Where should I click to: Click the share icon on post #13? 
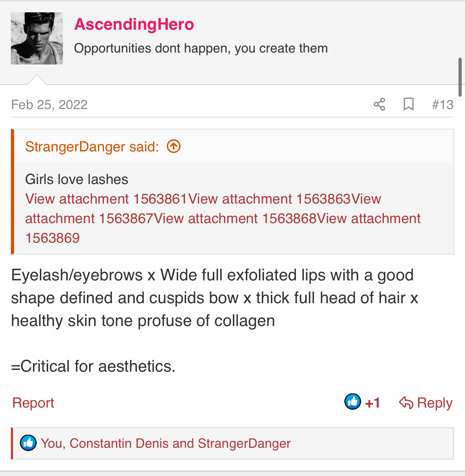[379, 104]
